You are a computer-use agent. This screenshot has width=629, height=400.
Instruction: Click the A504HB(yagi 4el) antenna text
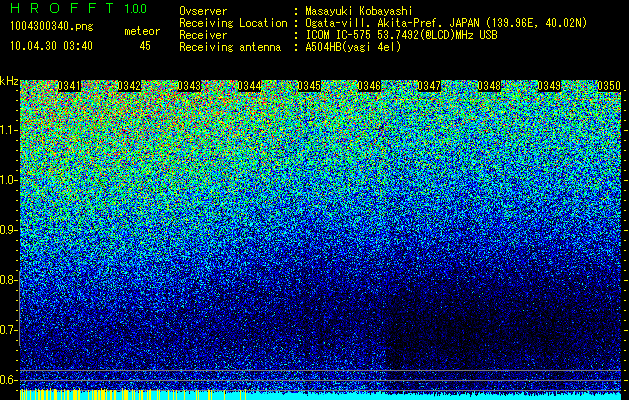pos(353,47)
